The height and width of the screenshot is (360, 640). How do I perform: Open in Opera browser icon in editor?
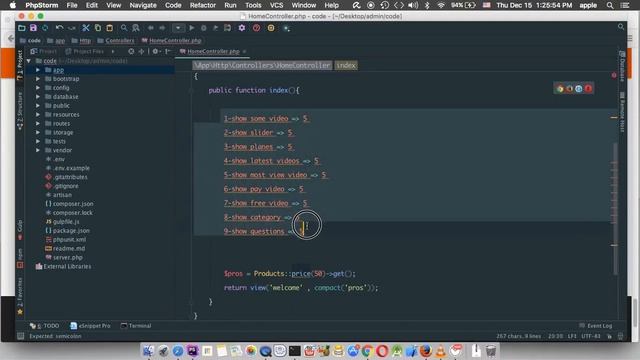588,89
